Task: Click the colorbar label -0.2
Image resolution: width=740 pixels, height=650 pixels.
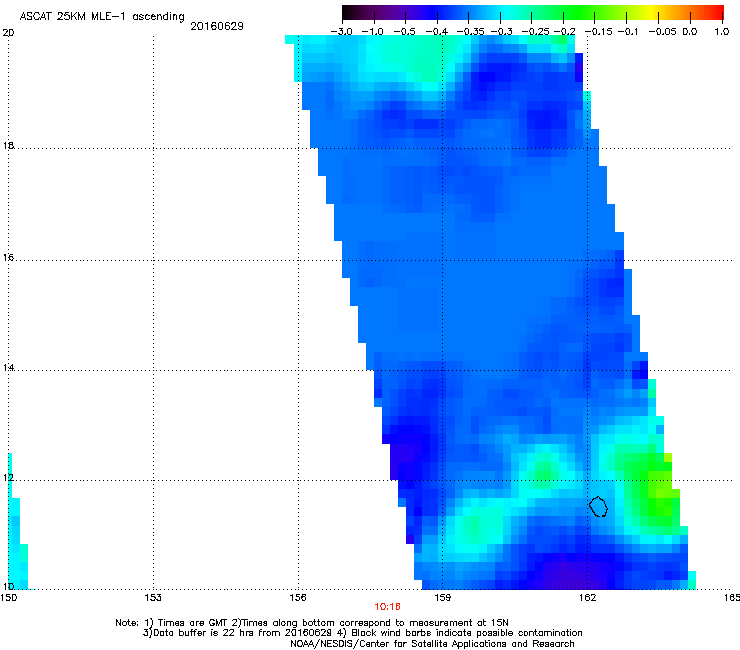Action: (564, 32)
